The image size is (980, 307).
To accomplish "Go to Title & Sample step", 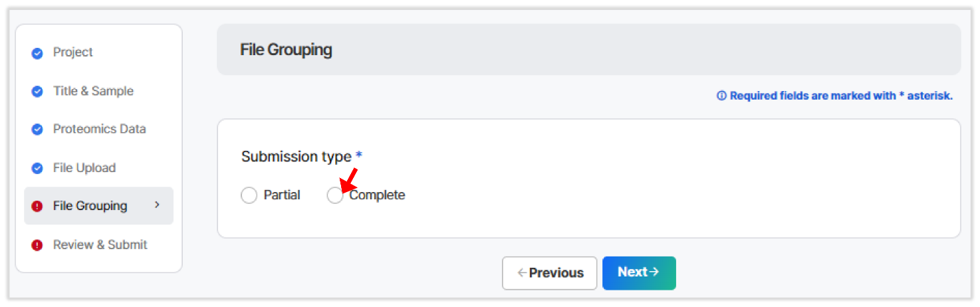I will coord(93,91).
